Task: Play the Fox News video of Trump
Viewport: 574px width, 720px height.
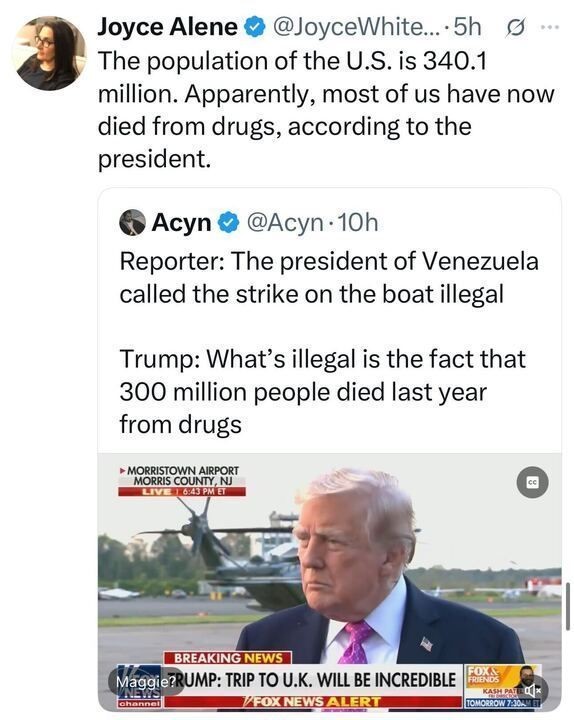Action: pyautogui.click(x=330, y=582)
